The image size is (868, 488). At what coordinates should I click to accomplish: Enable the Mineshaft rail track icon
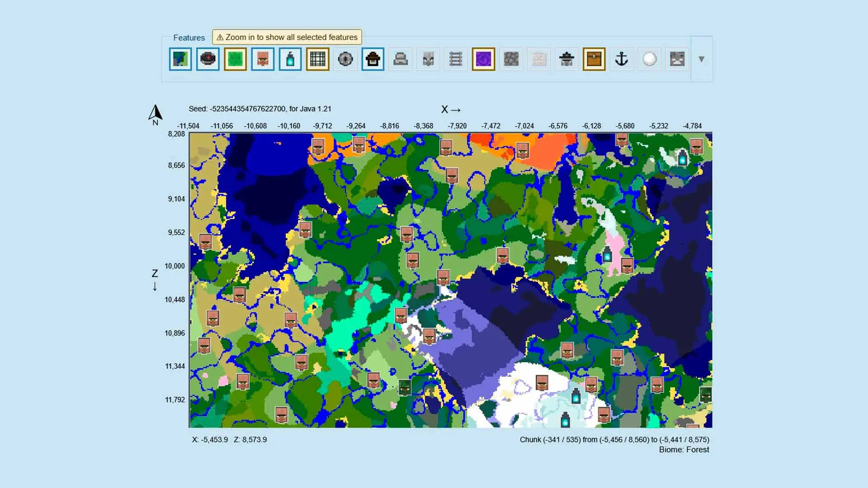[456, 59]
